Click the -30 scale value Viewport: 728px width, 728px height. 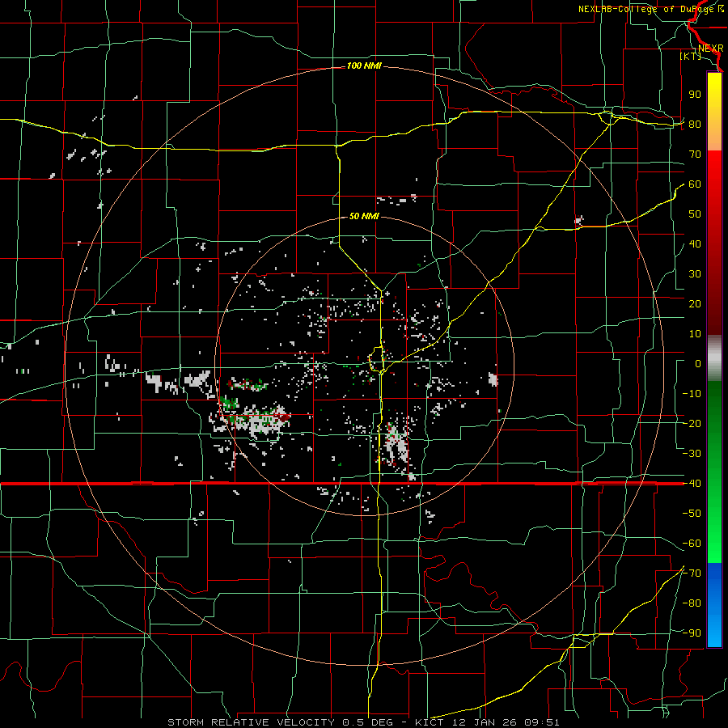pyautogui.click(x=692, y=454)
